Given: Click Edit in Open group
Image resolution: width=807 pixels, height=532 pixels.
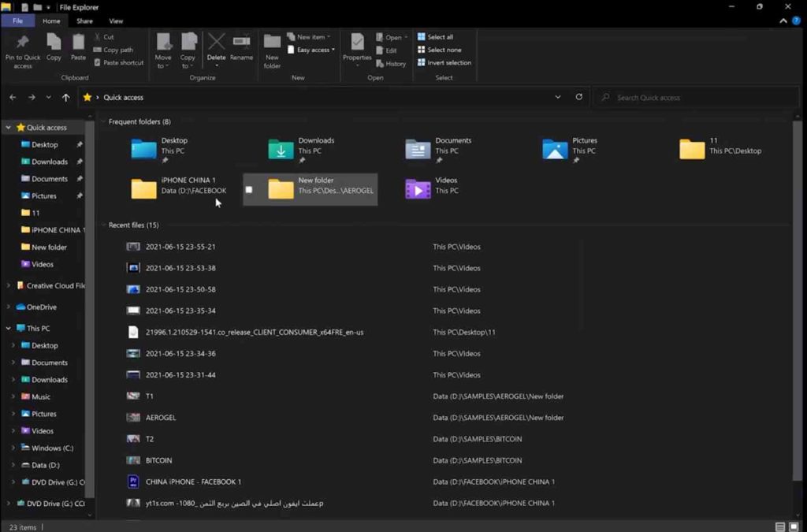Looking at the screenshot, I should (x=386, y=50).
